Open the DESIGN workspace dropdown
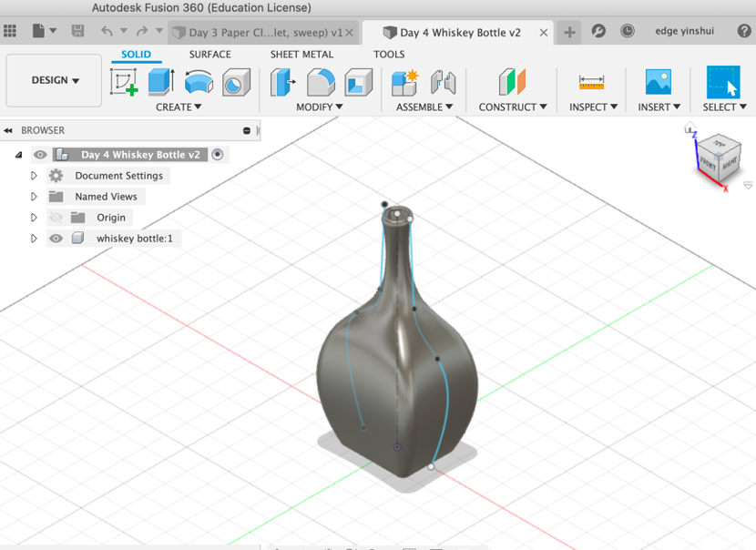This screenshot has width=756, height=550. click(54, 80)
